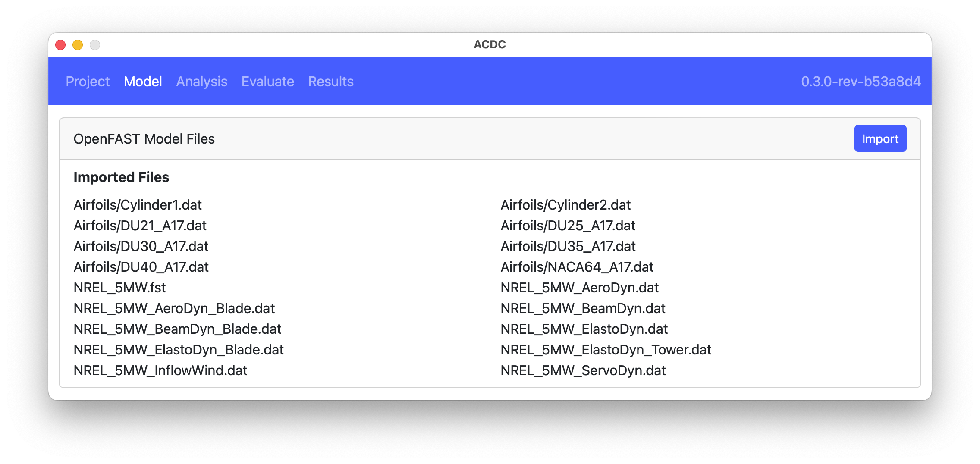This screenshot has width=980, height=464.
Task: Click NREL_5MW_ElastoDyn_Tower.dat file name
Action: [606, 349]
